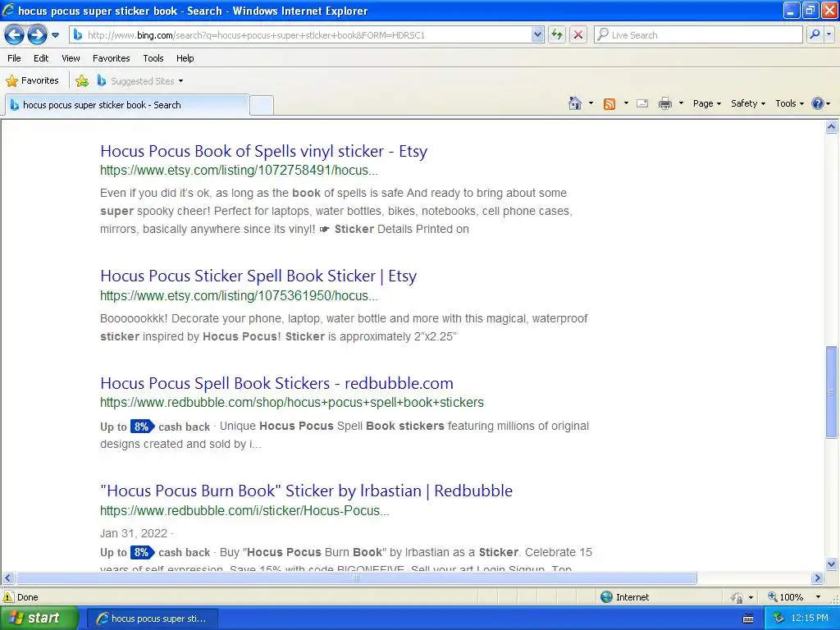
Task: Click the etsy.com listing 1075361950 URL
Action: [239, 295]
